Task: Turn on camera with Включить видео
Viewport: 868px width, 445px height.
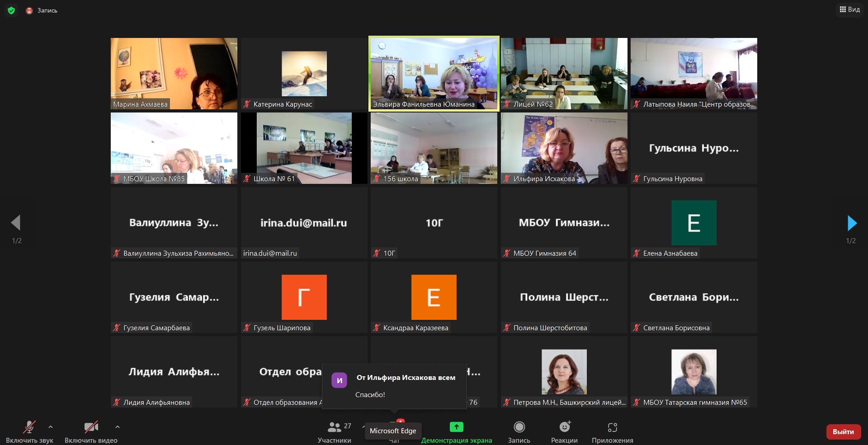Action: click(x=91, y=427)
